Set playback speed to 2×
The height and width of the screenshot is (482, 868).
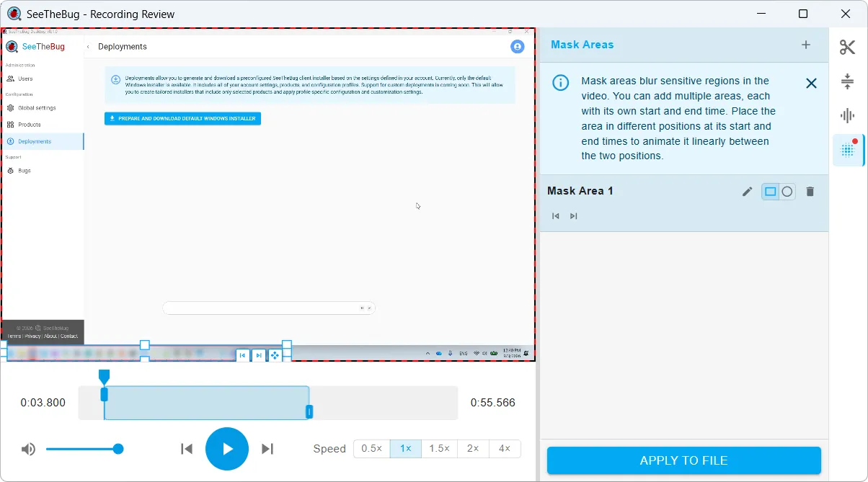[x=473, y=448]
